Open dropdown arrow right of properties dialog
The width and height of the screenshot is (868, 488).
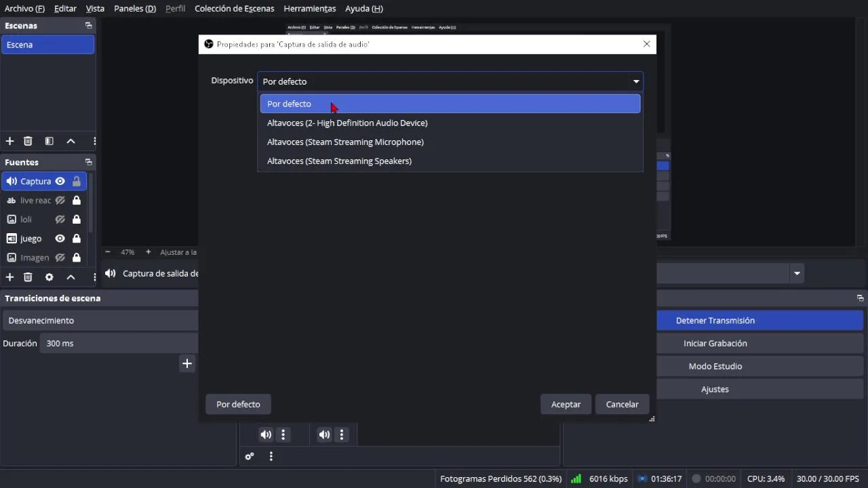click(797, 274)
